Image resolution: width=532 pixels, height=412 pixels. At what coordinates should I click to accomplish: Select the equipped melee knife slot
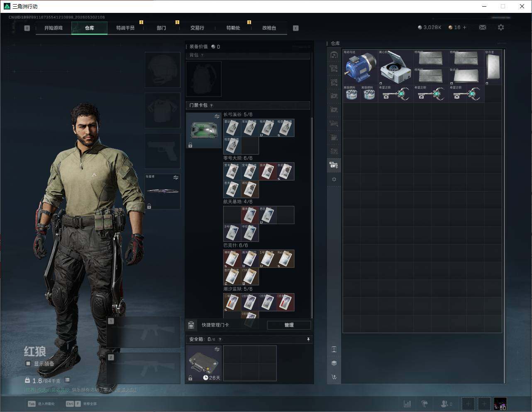coord(162,191)
